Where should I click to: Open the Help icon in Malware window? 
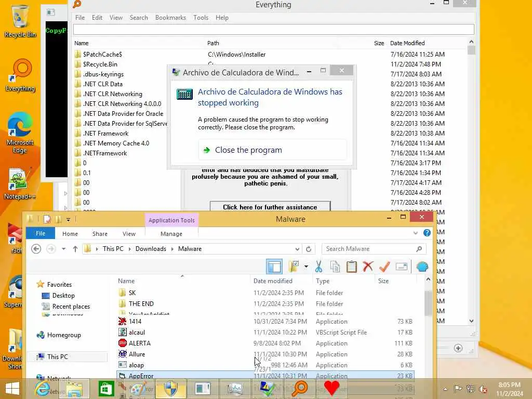tap(427, 233)
